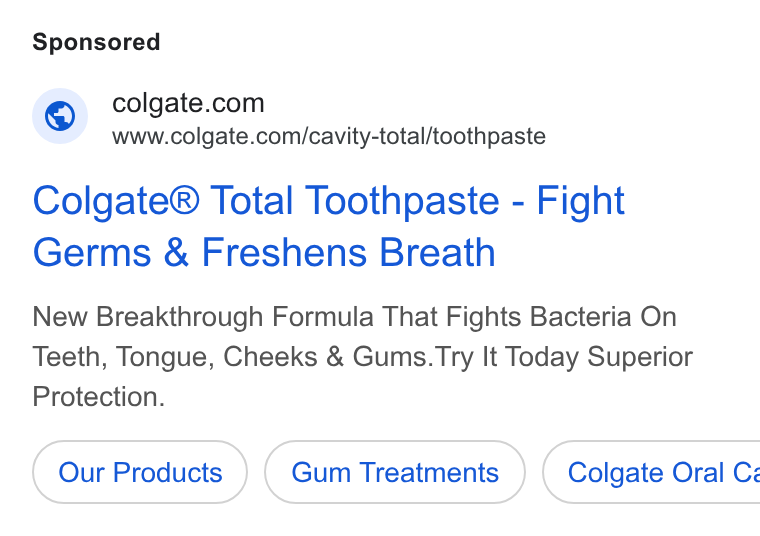The height and width of the screenshot is (536, 760).
Task: Click the word Total in the headline
Action: pyautogui.click(x=252, y=200)
